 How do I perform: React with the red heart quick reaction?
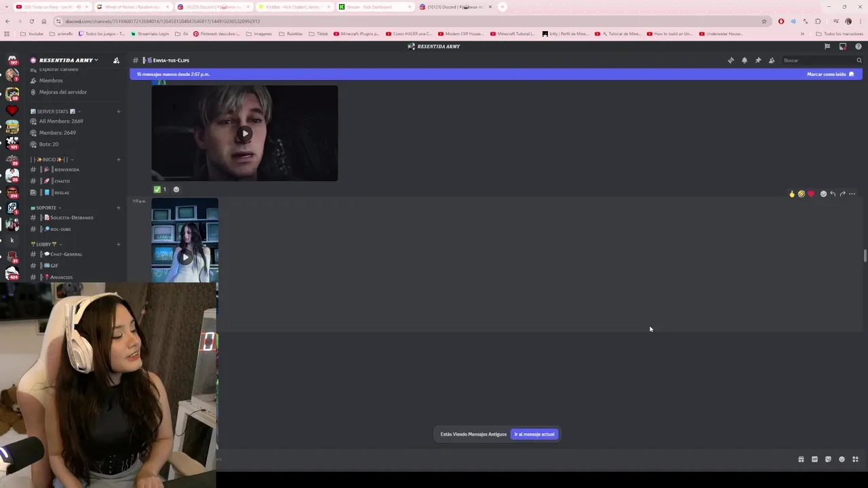click(811, 194)
